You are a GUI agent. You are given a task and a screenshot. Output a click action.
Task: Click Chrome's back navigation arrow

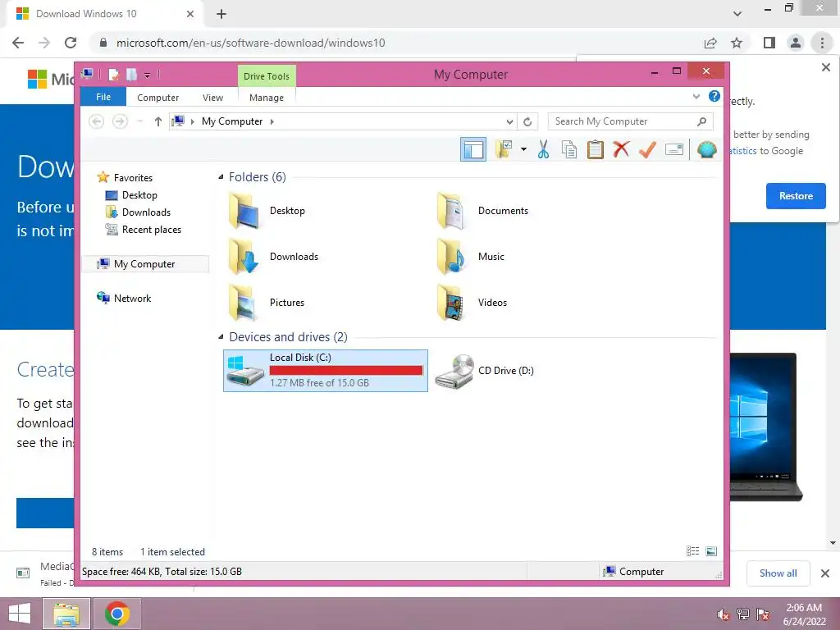[18, 43]
